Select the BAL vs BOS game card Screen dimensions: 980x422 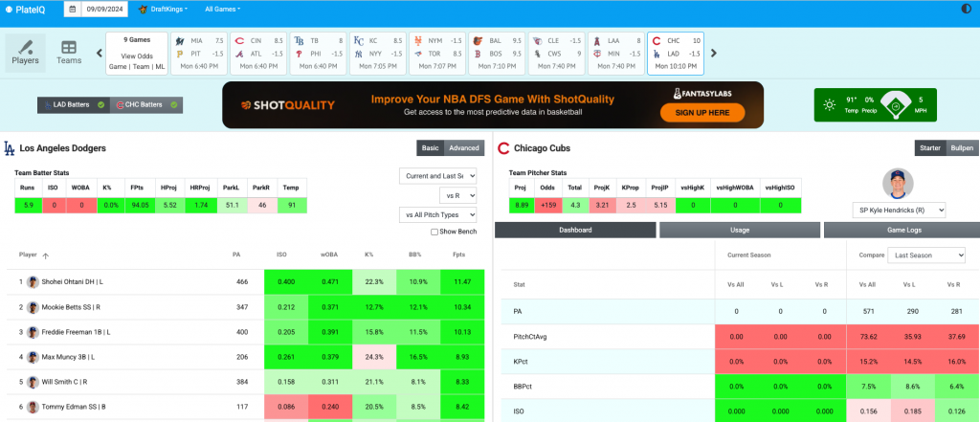[x=497, y=54]
